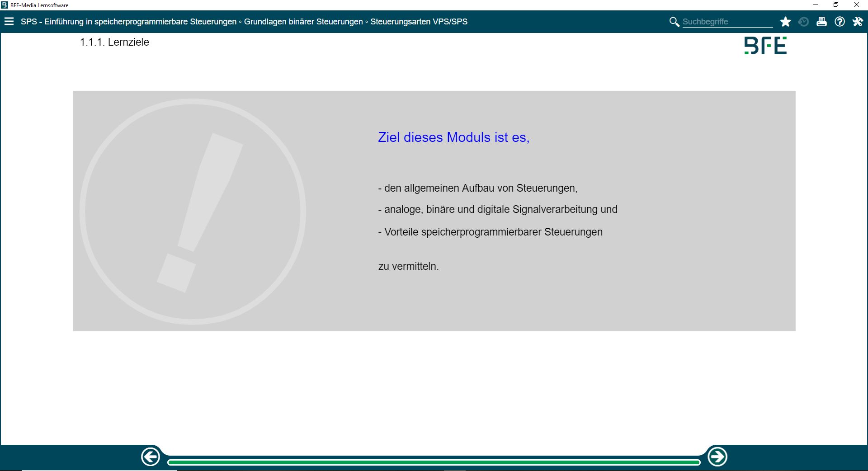Click the BFE logo
This screenshot has width=868, height=471.
pos(765,46)
